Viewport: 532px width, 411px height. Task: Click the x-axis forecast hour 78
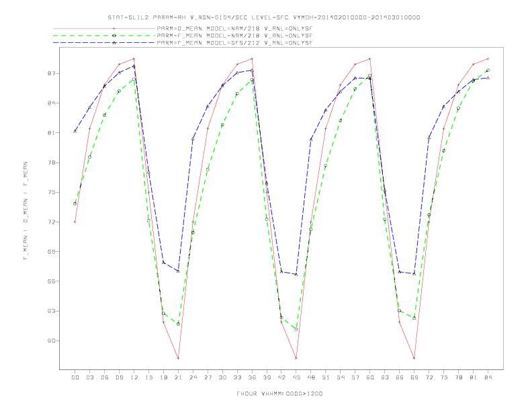(x=459, y=377)
